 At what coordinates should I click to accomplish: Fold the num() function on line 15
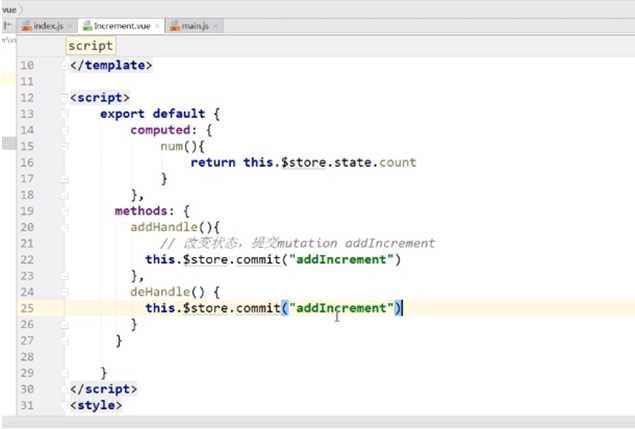click(x=64, y=146)
